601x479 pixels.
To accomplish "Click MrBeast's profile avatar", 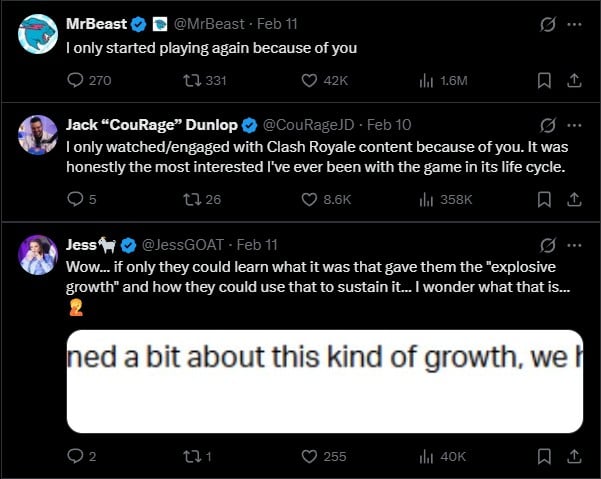I will point(38,34).
